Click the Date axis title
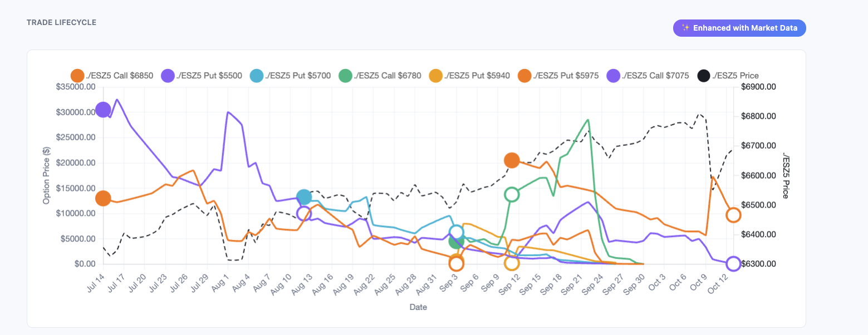868x335 pixels. point(418,307)
